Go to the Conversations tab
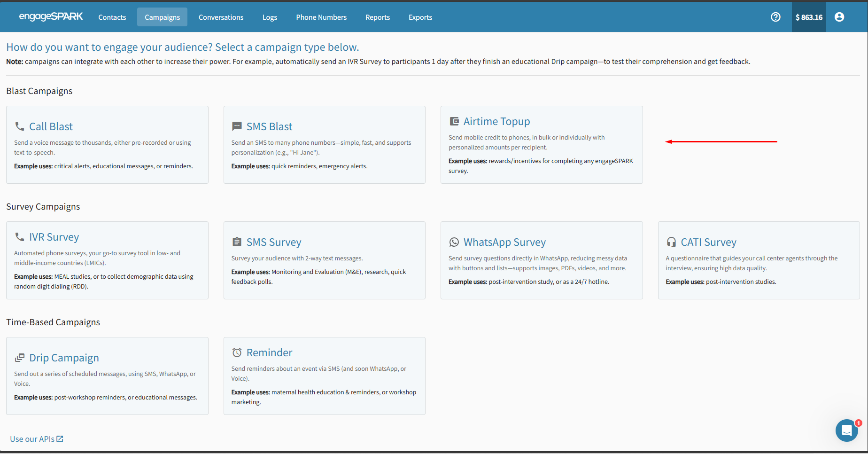Image resolution: width=868 pixels, height=454 pixels. pyautogui.click(x=221, y=17)
